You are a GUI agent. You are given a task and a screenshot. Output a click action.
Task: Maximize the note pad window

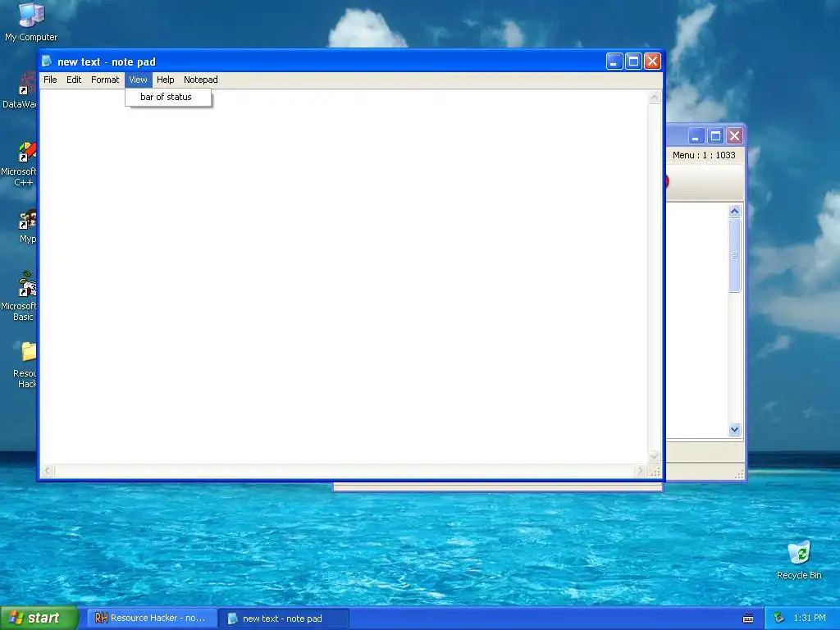coord(633,62)
